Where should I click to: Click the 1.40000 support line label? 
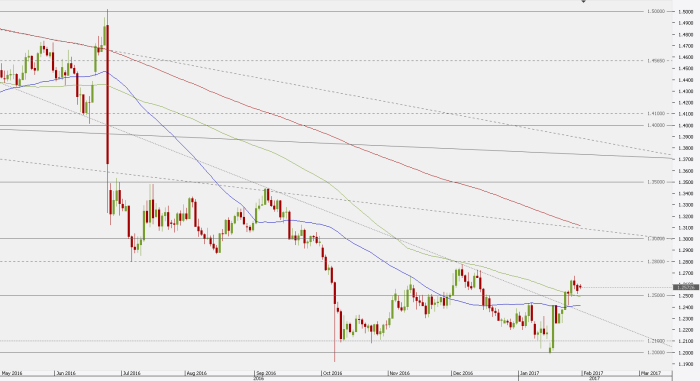coord(656,125)
